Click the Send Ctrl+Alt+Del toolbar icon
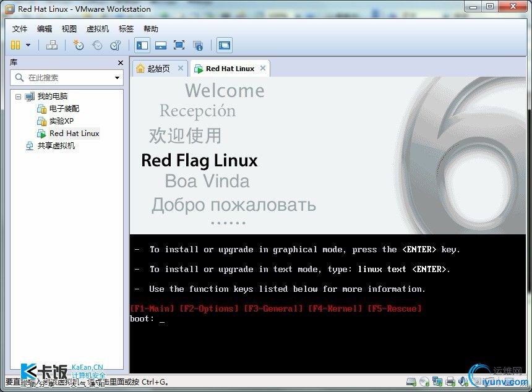The height and width of the screenshot is (392, 532). [52, 45]
